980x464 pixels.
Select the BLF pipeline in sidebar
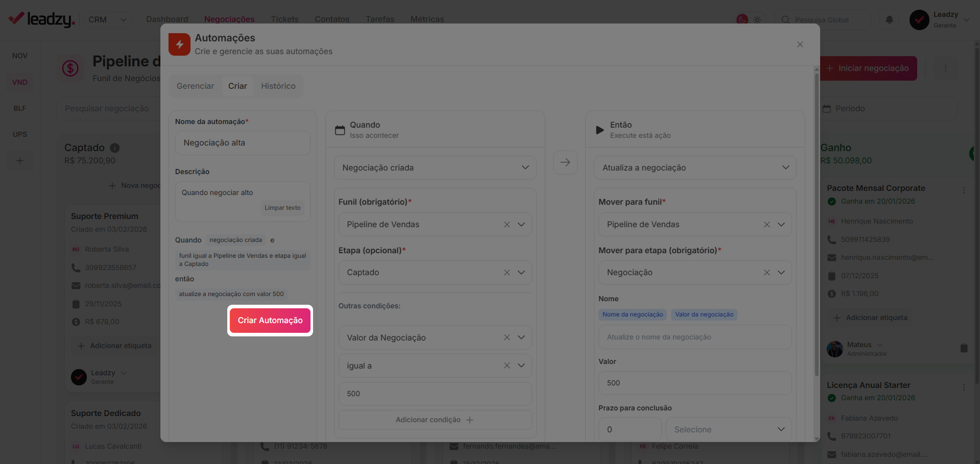20,108
